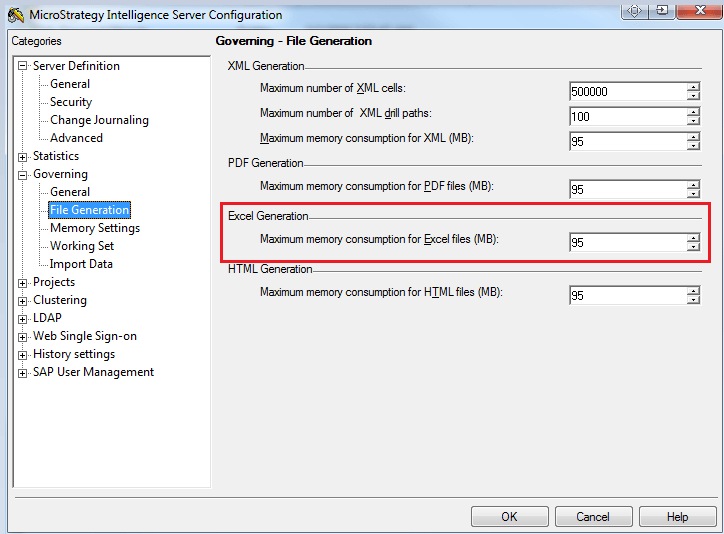
Task: Select the File Generation category
Action: (90, 210)
